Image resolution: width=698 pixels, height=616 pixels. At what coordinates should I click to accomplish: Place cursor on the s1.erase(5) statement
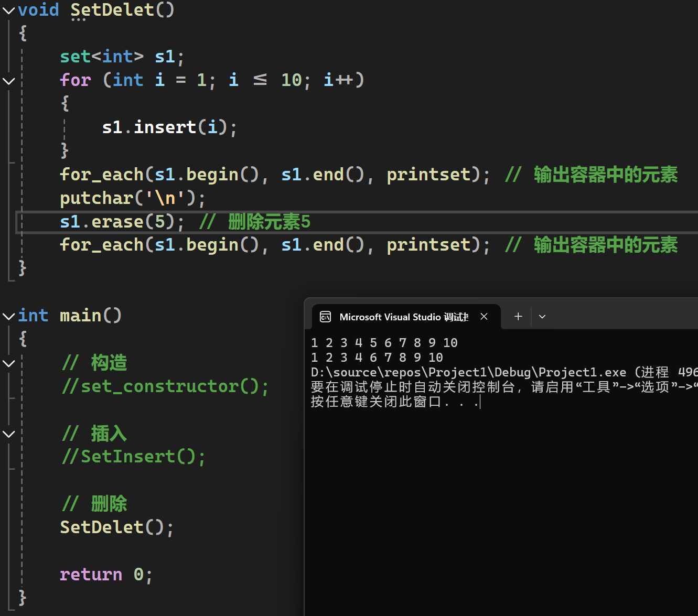pyautogui.click(x=122, y=222)
